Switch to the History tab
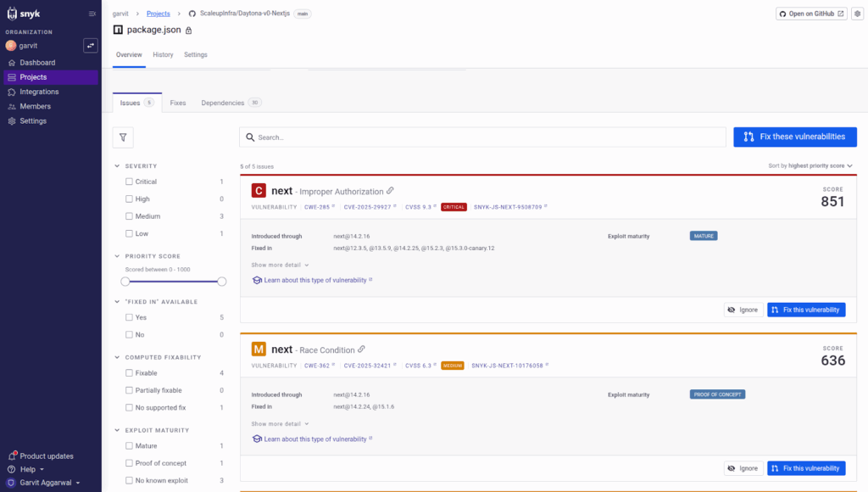 pos(163,55)
